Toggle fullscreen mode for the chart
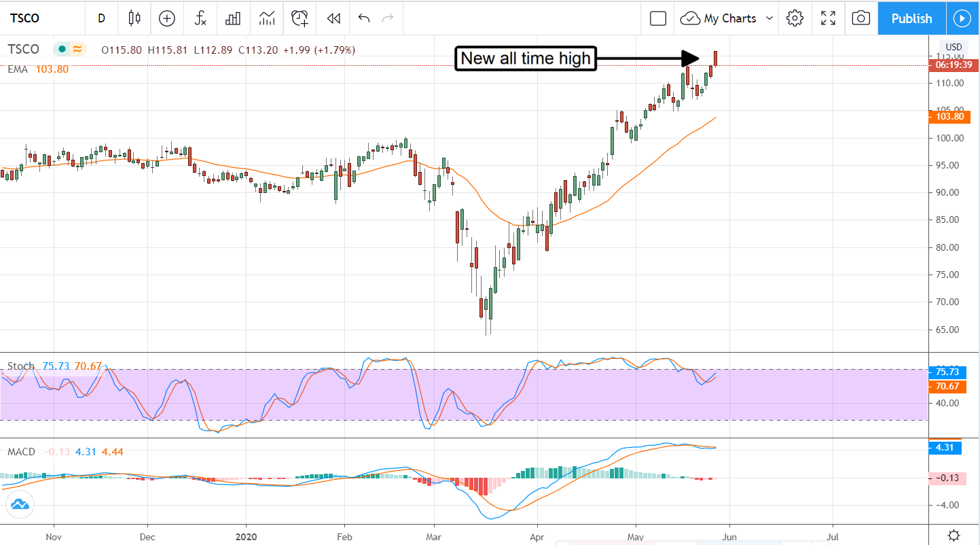This screenshot has width=980, height=545. click(828, 18)
